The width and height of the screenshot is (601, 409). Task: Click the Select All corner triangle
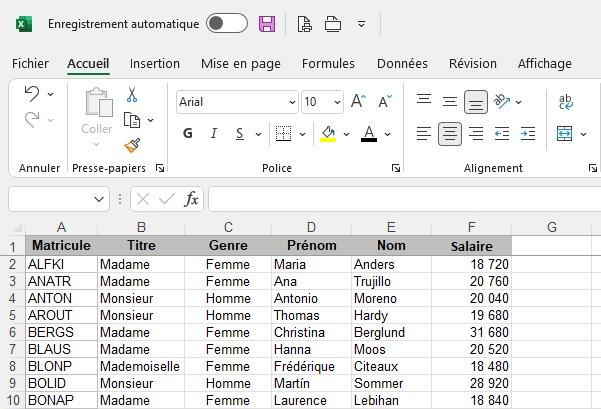(x=17, y=228)
